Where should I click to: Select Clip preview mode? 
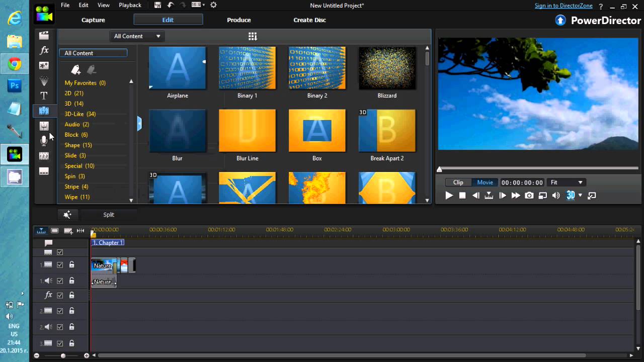(458, 183)
